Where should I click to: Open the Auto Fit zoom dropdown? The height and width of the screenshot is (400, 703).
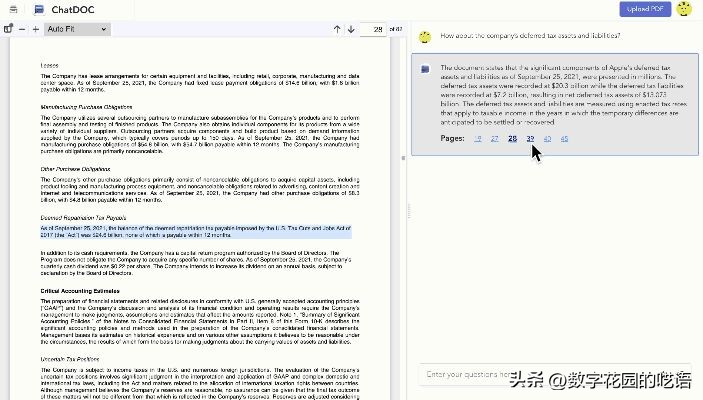pyautogui.click(x=77, y=29)
